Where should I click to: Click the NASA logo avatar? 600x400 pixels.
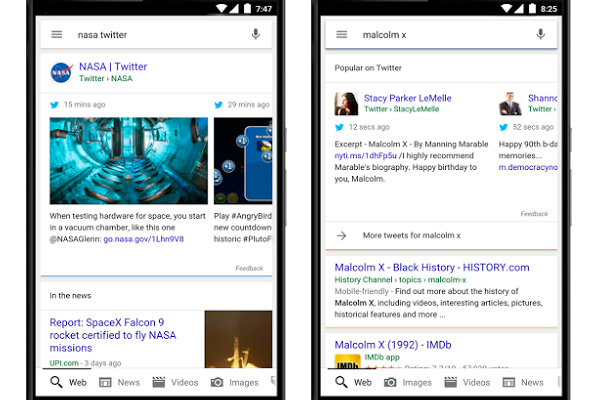(x=61, y=72)
